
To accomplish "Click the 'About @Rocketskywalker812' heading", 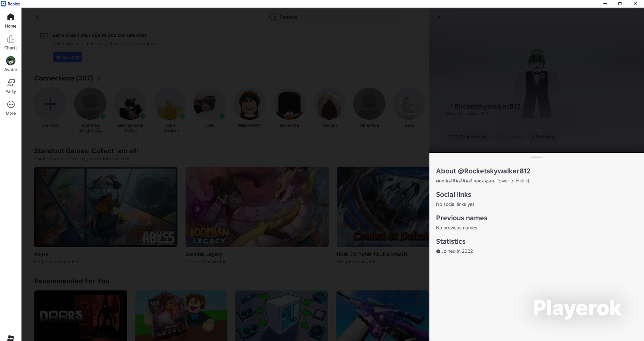I will (483, 171).
